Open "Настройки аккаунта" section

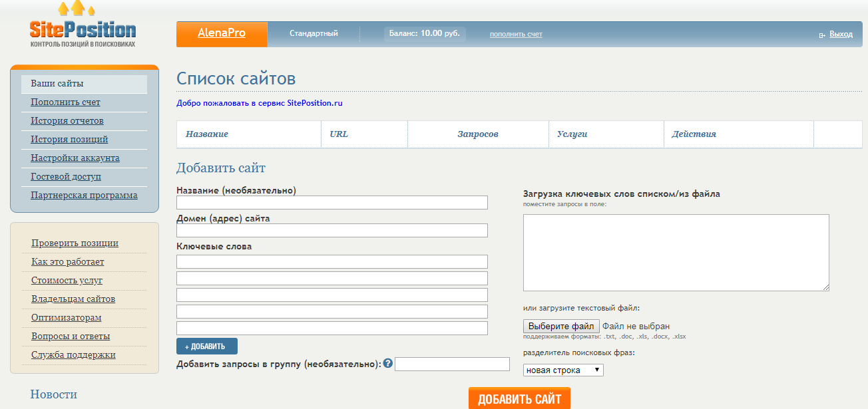[x=70, y=158]
